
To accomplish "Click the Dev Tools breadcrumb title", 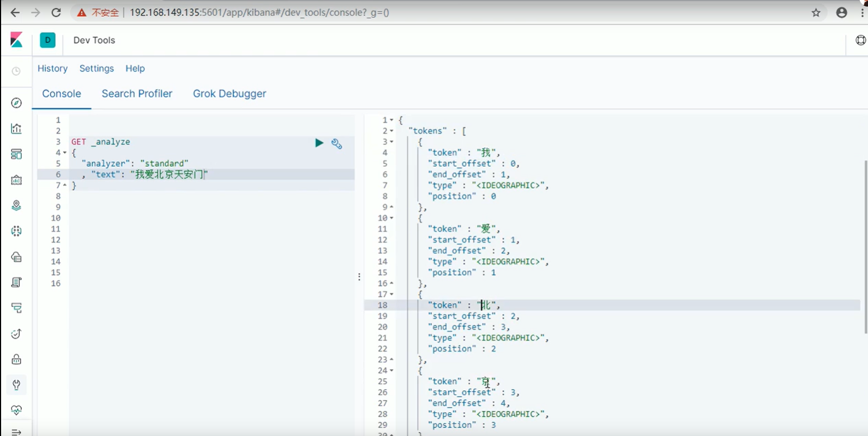I will [94, 40].
